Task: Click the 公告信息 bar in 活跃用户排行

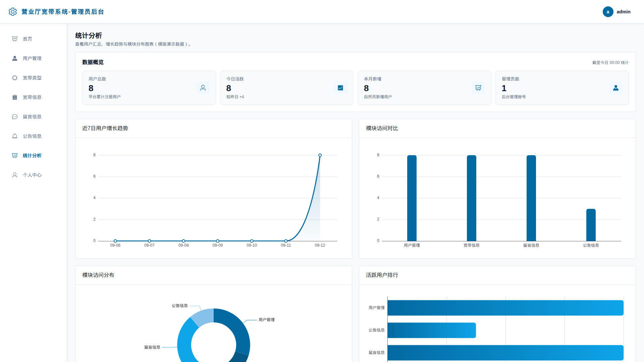Action: point(432,330)
